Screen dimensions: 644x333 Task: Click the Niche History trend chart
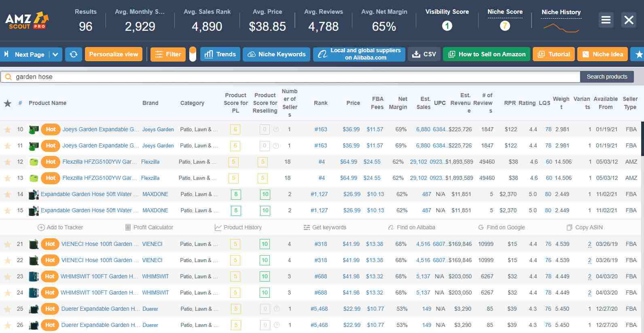point(561,28)
